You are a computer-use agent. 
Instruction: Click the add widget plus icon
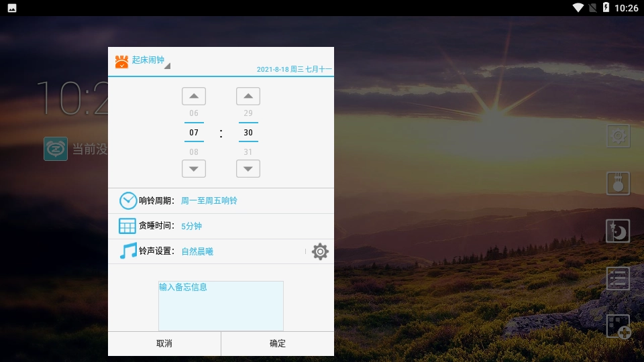click(618, 326)
